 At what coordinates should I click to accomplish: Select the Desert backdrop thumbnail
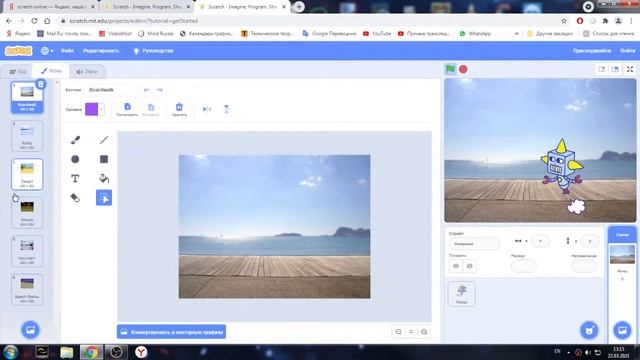(x=27, y=174)
